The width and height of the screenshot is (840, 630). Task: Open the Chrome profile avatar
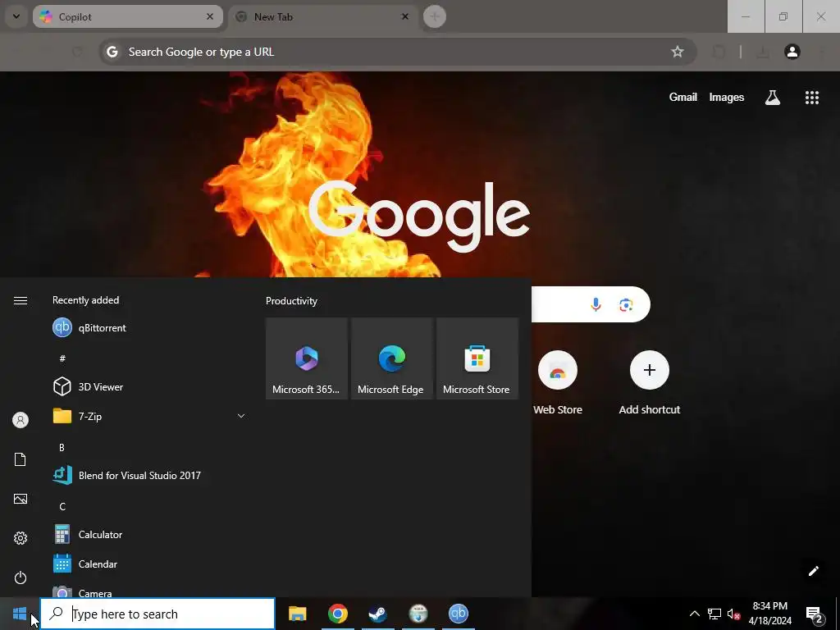(792, 52)
